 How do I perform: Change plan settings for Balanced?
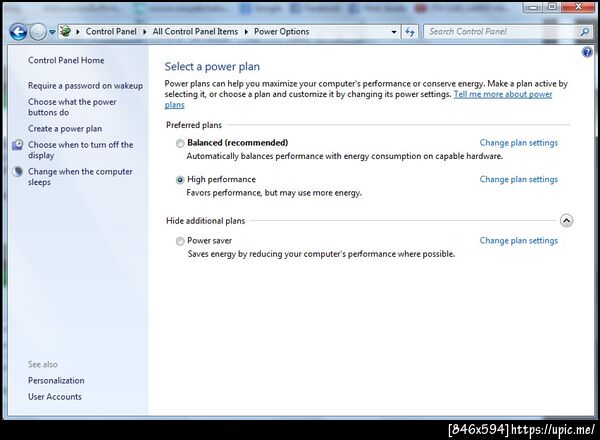point(519,143)
